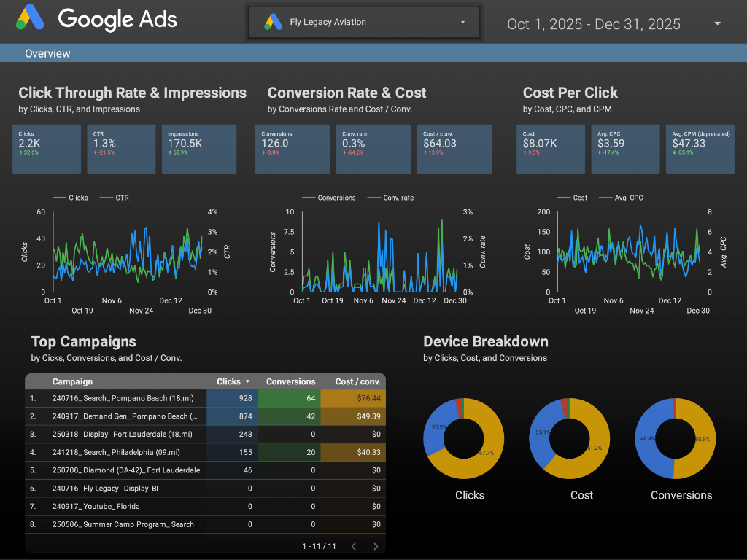
Task: Click the Avg. CPC $3.59 scorecard
Action: click(x=625, y=149)
